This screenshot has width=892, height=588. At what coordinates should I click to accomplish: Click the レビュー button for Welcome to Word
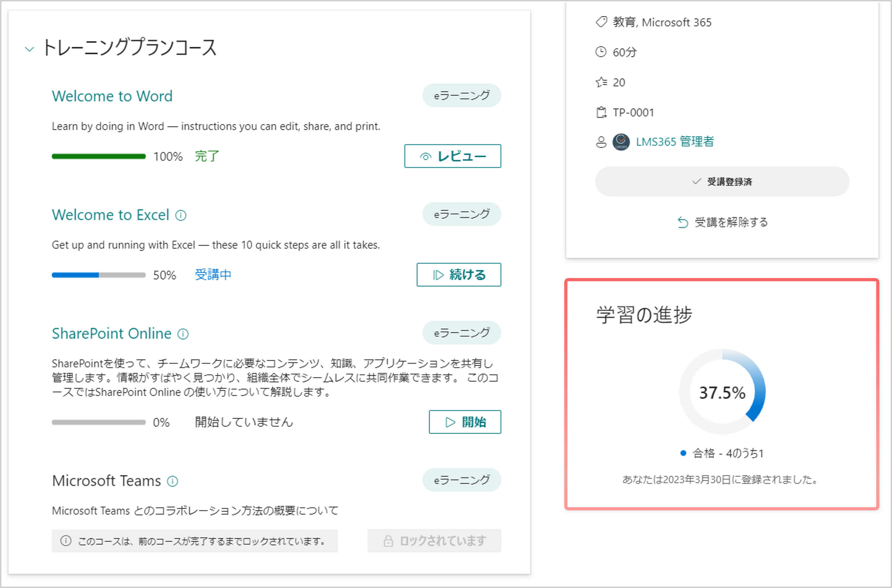click(x=453, y=156)
